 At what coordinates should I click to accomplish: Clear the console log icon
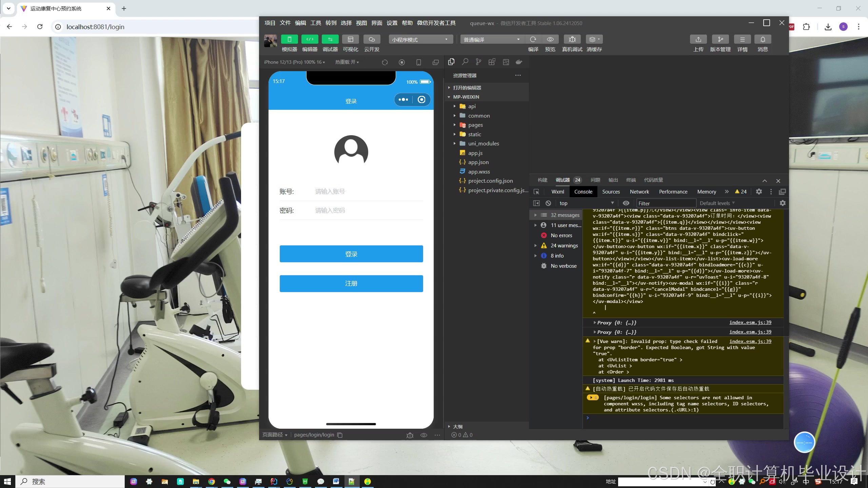[548, 203]
